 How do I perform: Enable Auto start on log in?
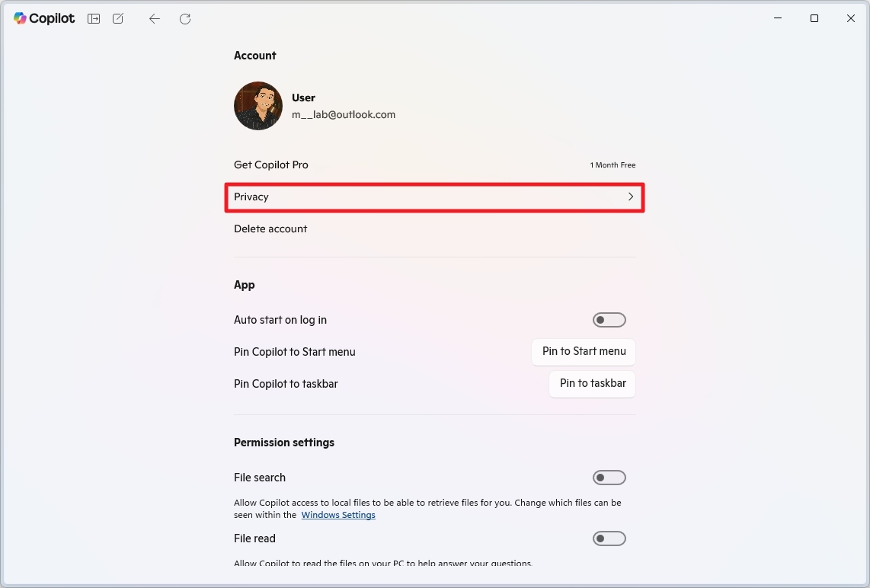tap(609, 319)
